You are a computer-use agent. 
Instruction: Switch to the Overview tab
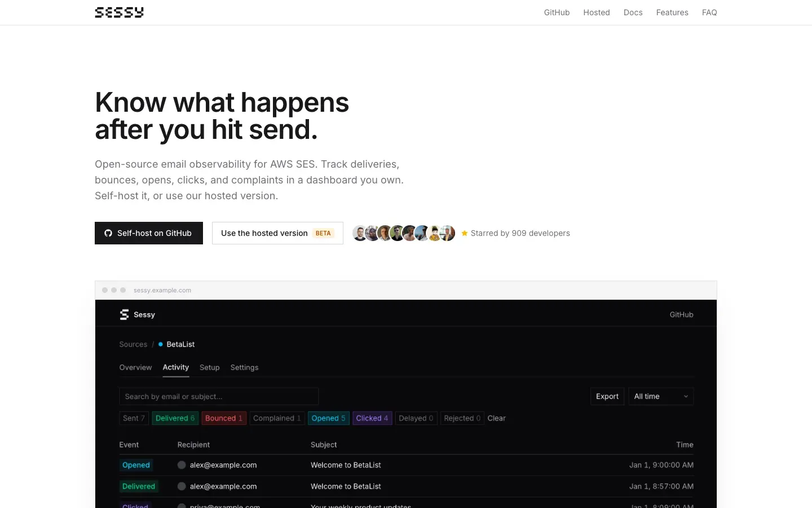(135, 367)
